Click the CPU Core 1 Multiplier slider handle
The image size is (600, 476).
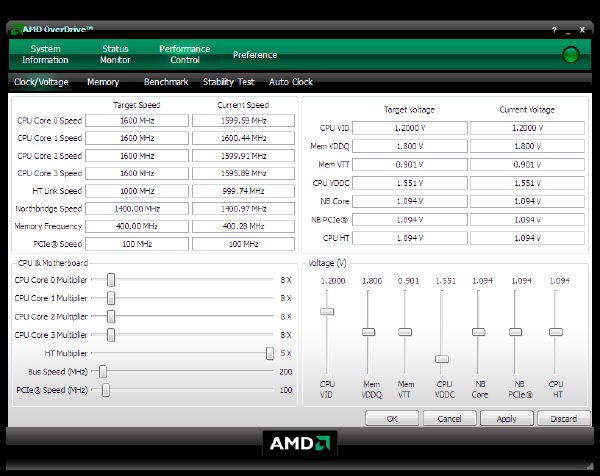click(111, 298)
